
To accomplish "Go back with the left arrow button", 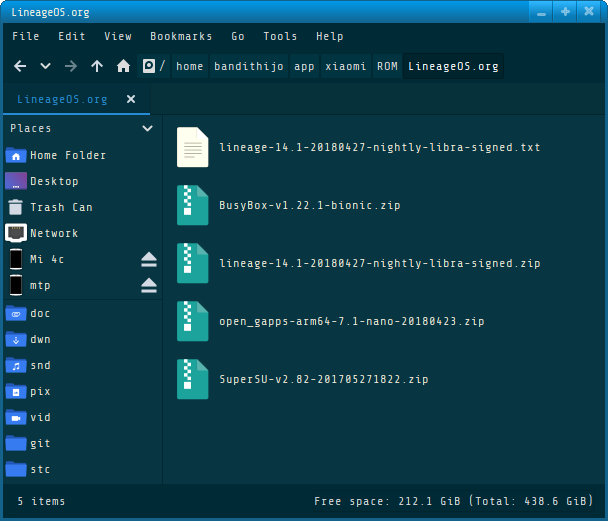I will (x=20, y=66).
